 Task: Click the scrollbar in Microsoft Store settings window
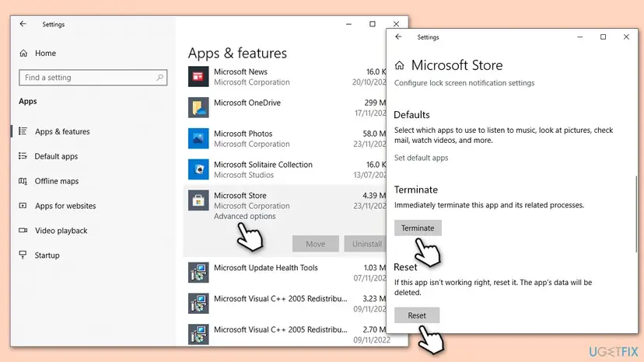[635, 214]
